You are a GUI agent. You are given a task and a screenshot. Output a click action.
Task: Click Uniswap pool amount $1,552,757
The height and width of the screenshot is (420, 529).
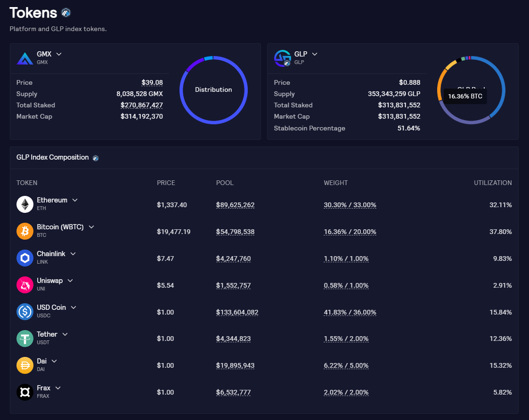(234, 286)
